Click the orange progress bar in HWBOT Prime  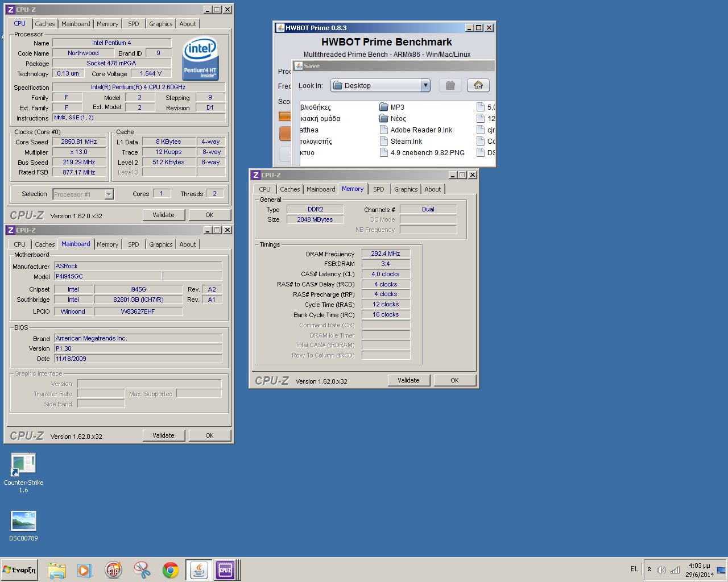pyautogui.click(x=285, y=116)
